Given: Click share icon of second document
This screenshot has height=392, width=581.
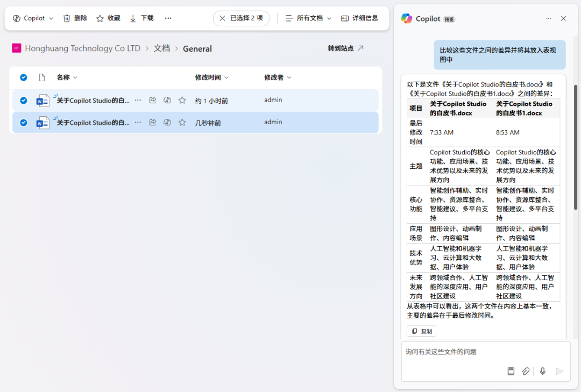Looking at the screenshot, I should tap(153, 122).
